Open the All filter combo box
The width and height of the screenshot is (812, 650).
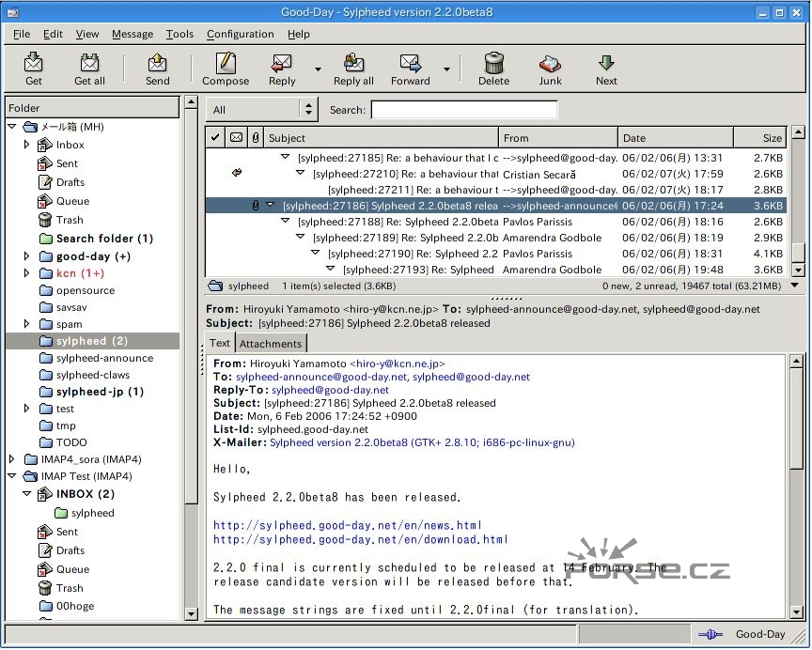coord(261,110)
